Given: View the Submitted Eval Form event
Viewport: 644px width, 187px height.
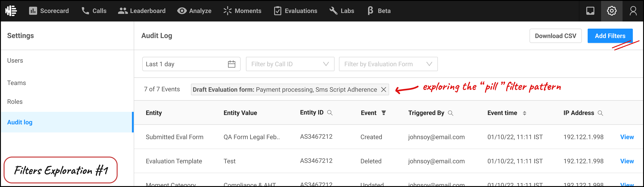Looking at the screenshot, I should (x=627, y=137).
